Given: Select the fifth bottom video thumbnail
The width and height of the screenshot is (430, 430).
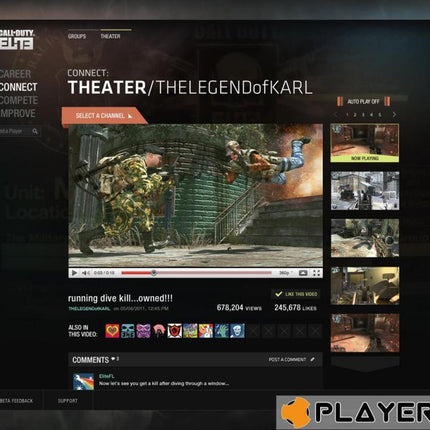Looking at the screenshot, I should 365,333.
